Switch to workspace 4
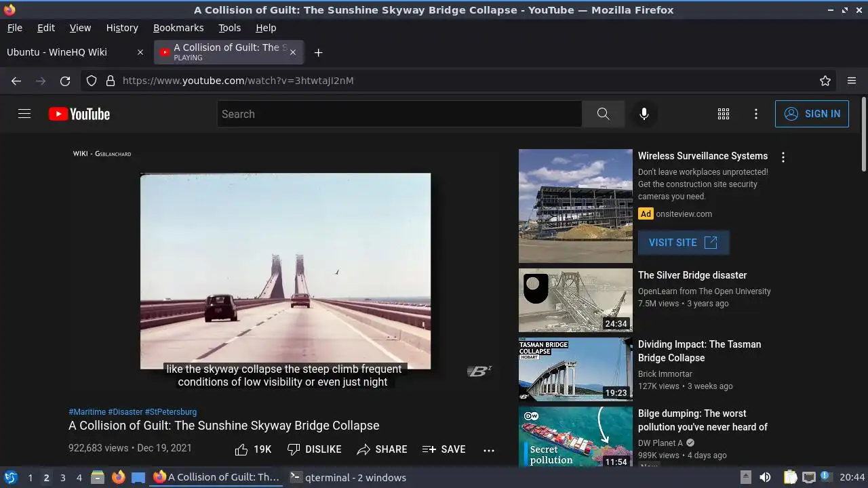The width and height of the screenshot is (868, 488). coord(79,477)
